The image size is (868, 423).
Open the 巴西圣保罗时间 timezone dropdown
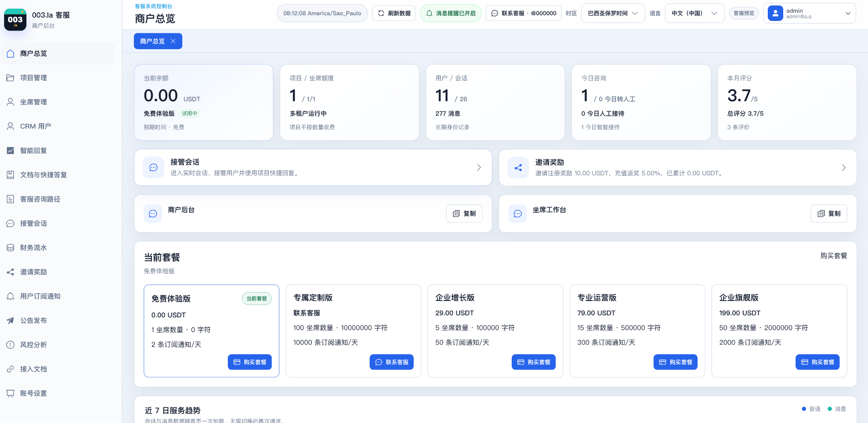tap(613, 13)
